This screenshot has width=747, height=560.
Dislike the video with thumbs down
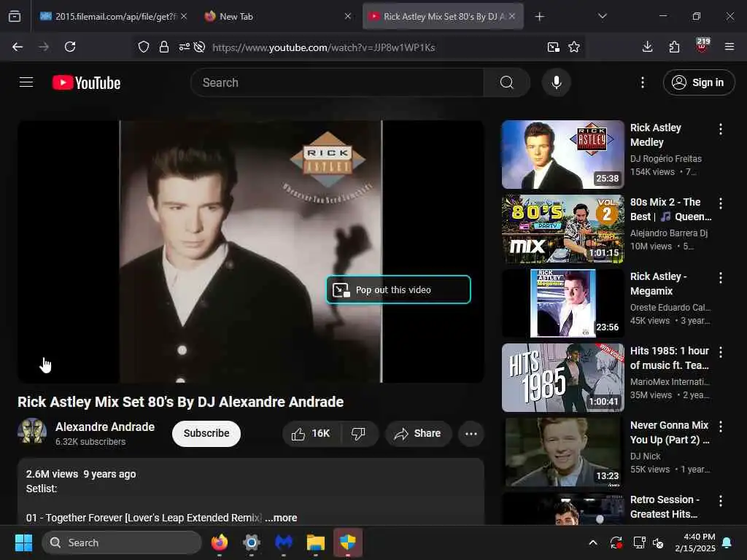point(358,433)
